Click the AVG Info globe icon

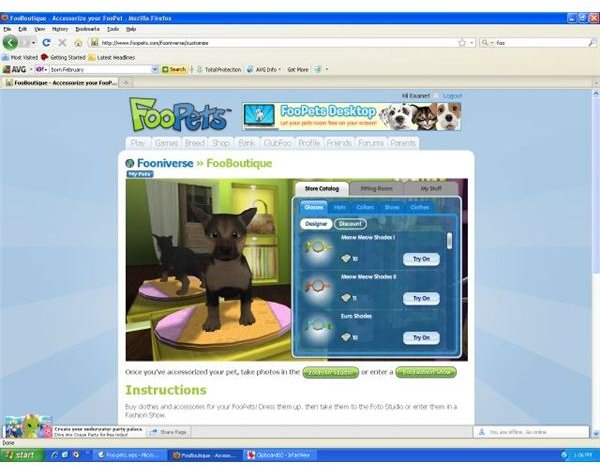point(250,69)
